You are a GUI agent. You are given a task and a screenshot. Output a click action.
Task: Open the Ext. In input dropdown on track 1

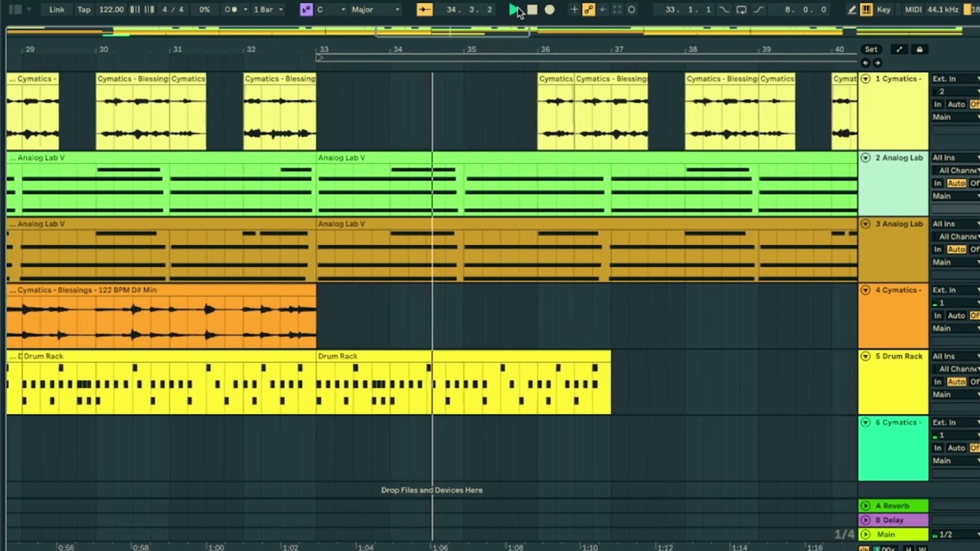pyautogui.click(x=955, y=79)
